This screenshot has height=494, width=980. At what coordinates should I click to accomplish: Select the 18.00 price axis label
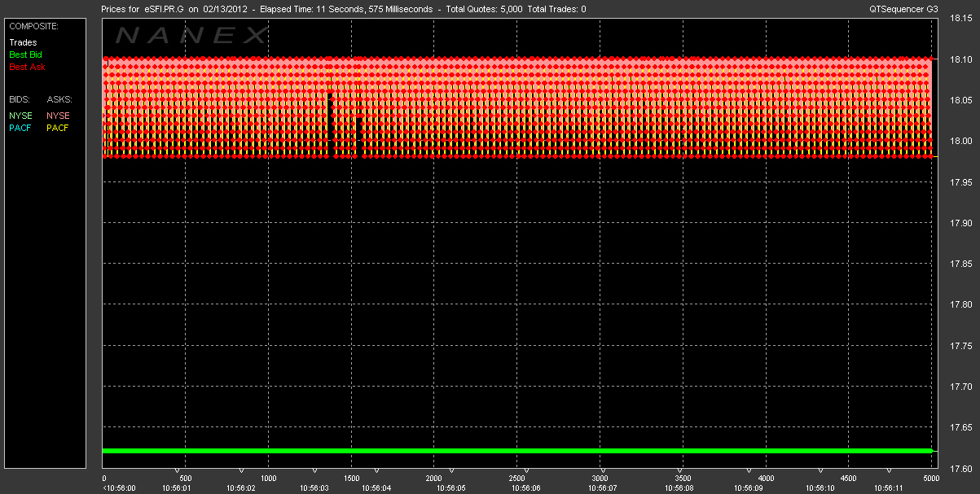tap(961, 141)
